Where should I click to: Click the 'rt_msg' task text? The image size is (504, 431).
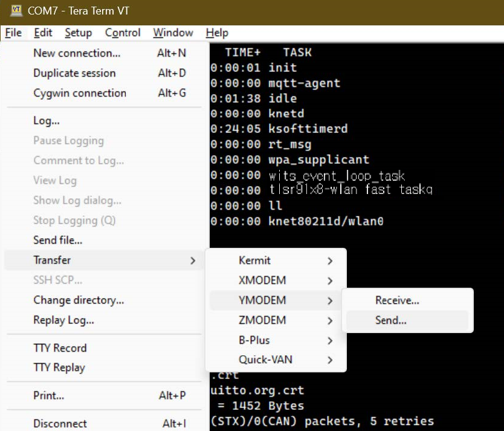[290, 144]
